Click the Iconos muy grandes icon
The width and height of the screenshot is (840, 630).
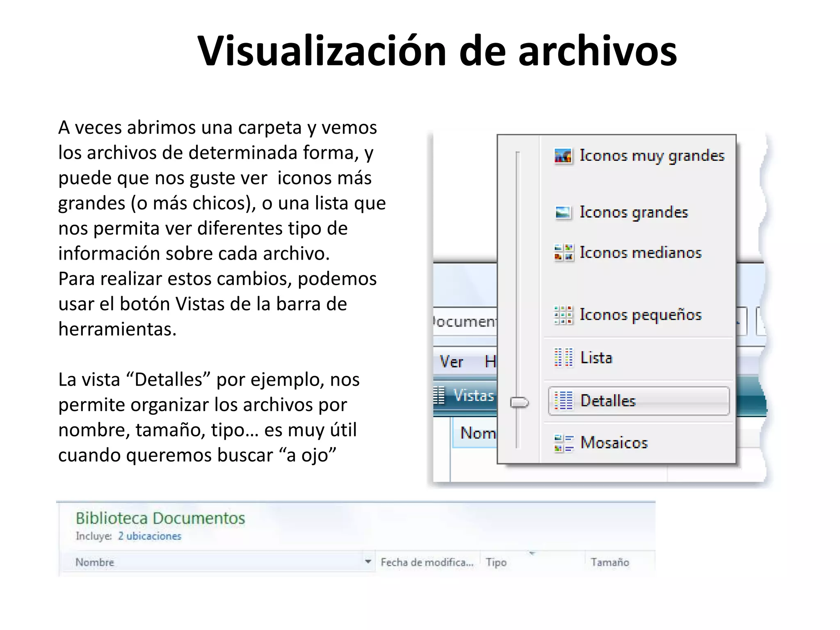pyautogui.click(x=563, y=156)
